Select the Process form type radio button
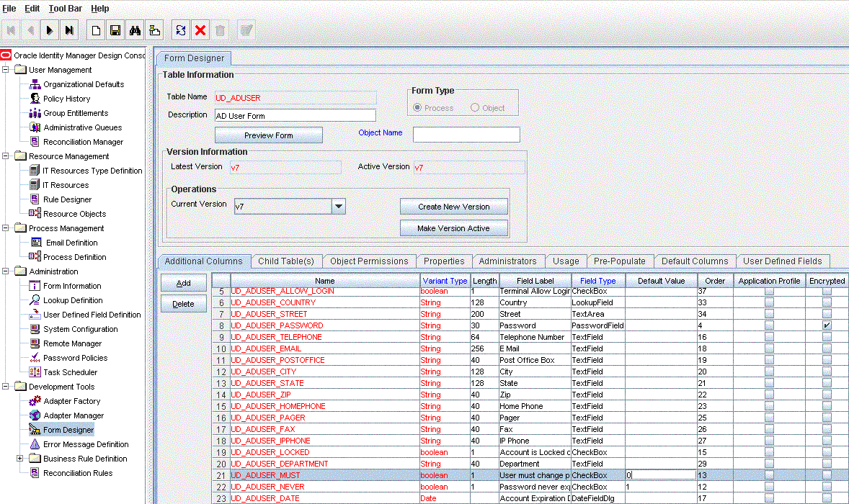 tap(417, 107)
